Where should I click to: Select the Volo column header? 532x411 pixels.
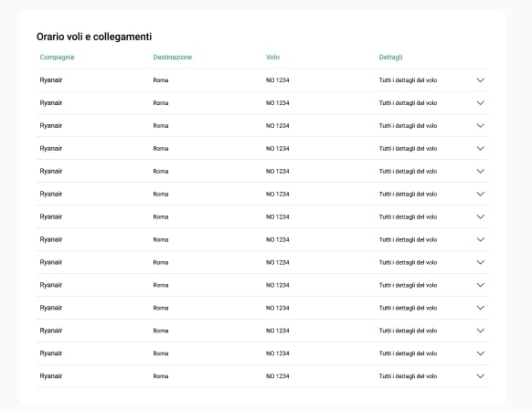tap(272, 57)
